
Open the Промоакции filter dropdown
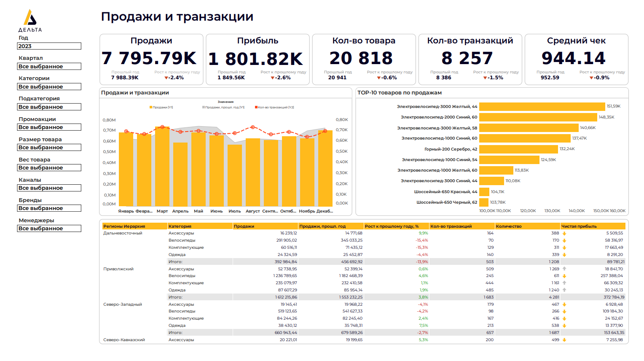coord(49,127)
